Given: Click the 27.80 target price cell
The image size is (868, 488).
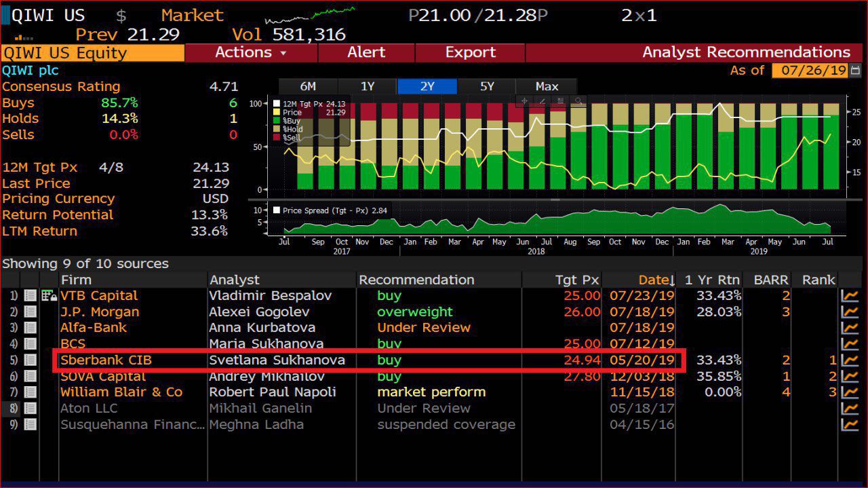Looking at the screenshot, I should [582, 376].
